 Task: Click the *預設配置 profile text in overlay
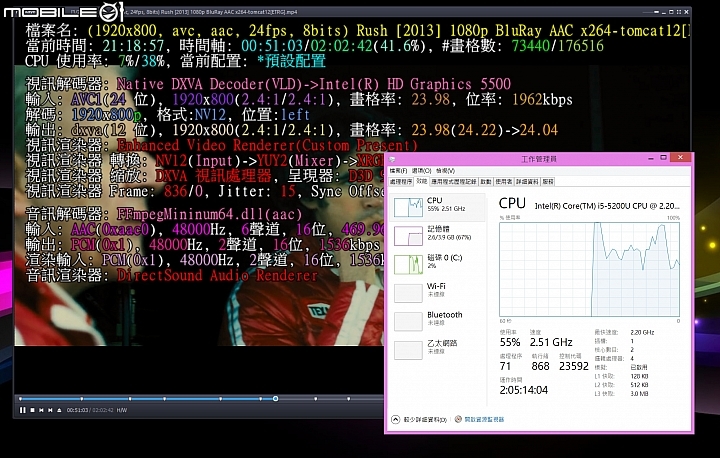(x=291, y=61)
